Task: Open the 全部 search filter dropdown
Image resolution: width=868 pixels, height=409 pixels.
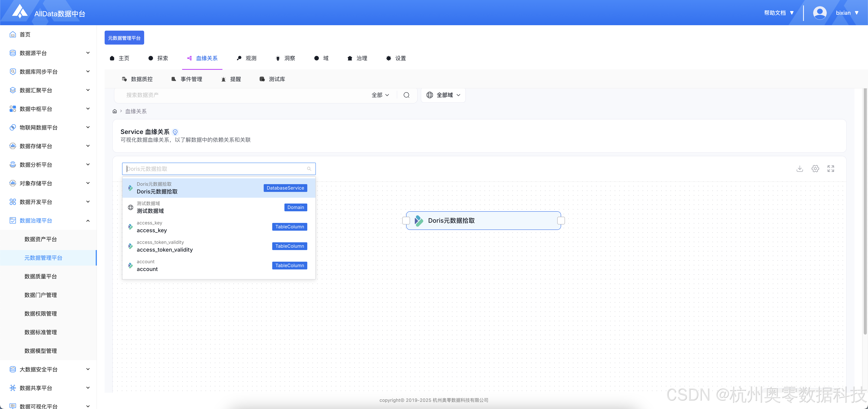Action: (380, 95)
